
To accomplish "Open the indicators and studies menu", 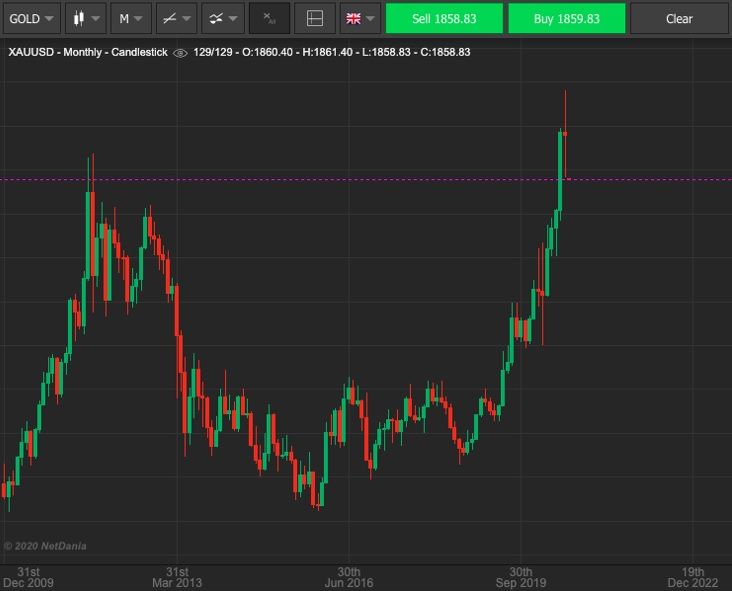I will click(x=222, y=18).
